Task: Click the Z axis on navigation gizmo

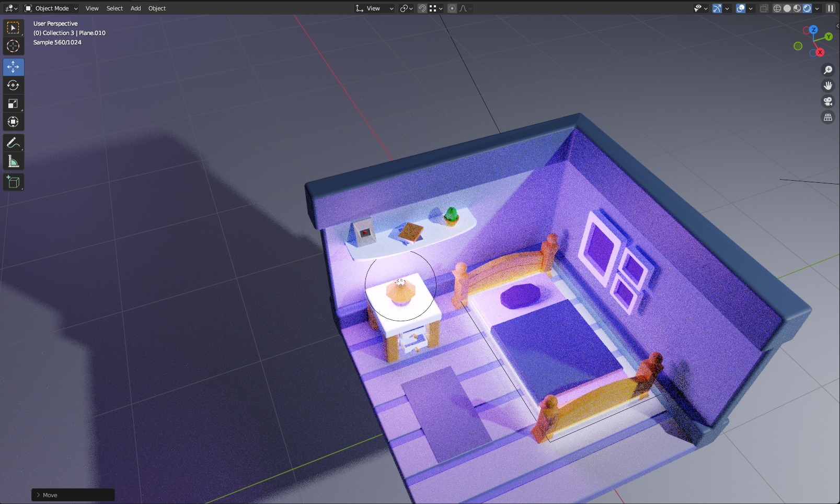Action: click(813, 30)
